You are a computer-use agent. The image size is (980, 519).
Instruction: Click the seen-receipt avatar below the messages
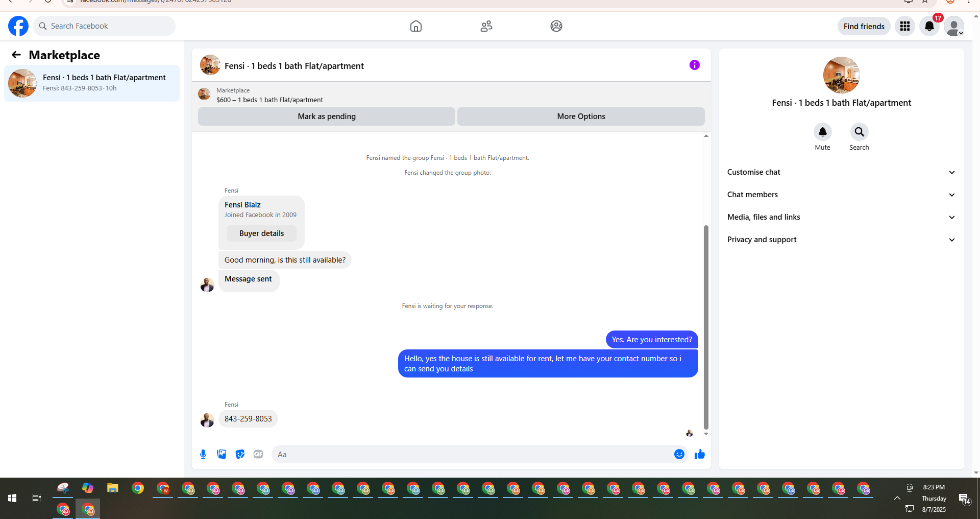(690, 433)
